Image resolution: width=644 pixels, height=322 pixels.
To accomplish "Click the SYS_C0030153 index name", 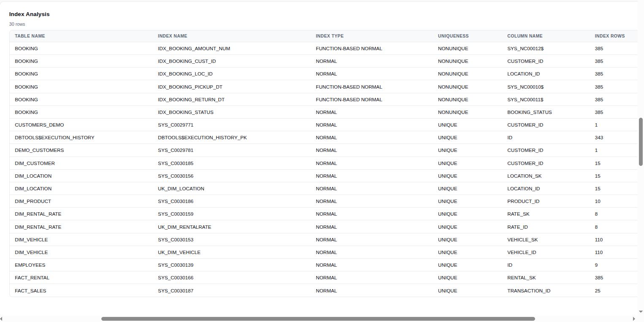I will tap(176, 240).
